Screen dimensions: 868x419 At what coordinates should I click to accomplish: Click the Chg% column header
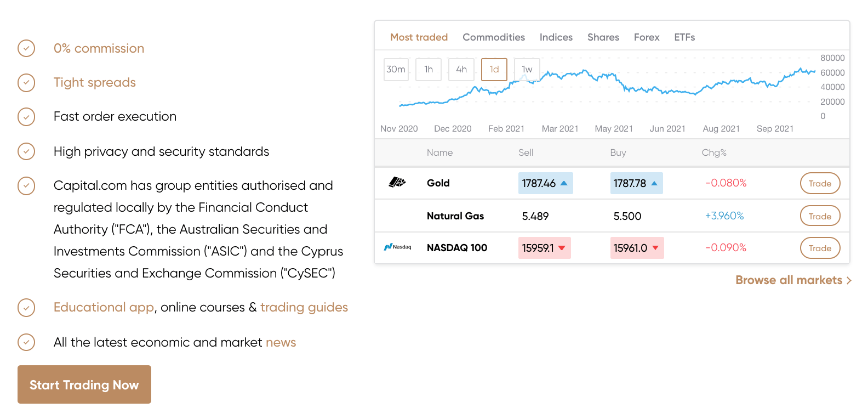714,152
